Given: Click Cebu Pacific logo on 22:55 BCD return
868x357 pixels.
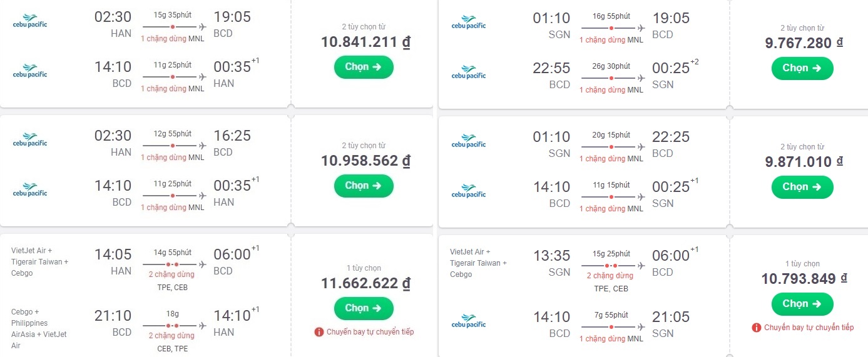Looking at the screenshot, I should pos(469,73).
